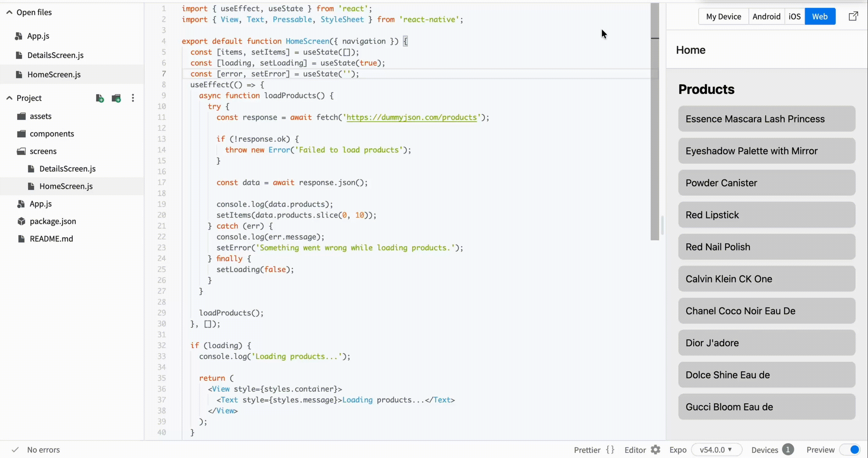Viewport: 868px width, 458px height.
Task: Click the dummyjson.com products URL link
Action: (x=411, y=117)
